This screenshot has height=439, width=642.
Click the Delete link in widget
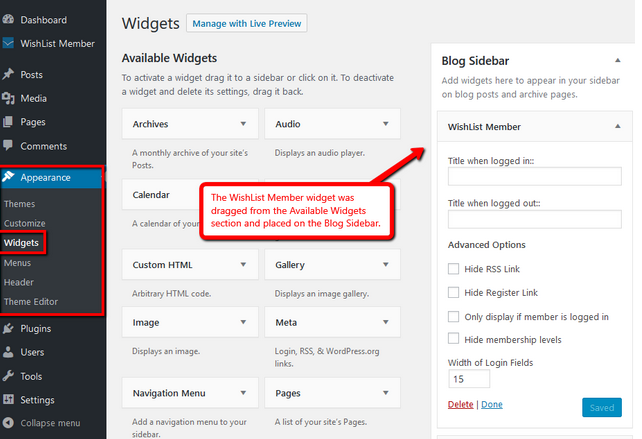coord(460,405)
